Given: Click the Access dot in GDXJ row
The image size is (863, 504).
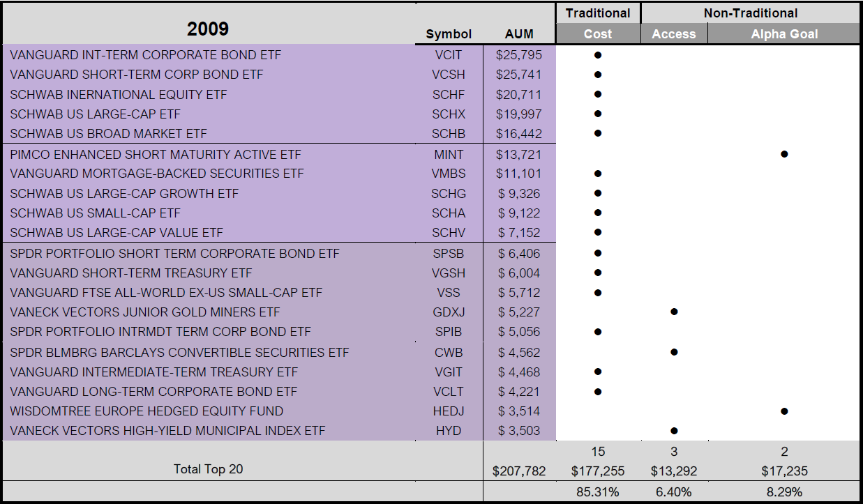Looking at the screenshot, I should [x=674, y=312].
